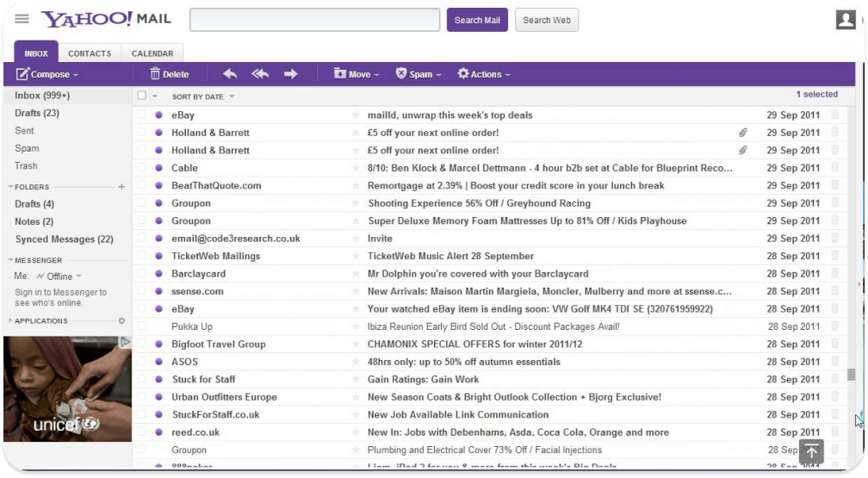Click the AdChoices icon on the unicef ad
Viewport: 868px width, 478px height.
(125, 342)
